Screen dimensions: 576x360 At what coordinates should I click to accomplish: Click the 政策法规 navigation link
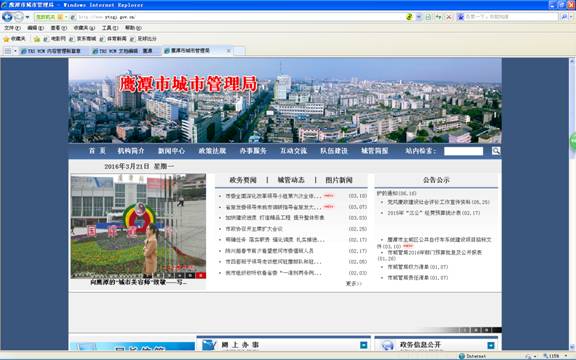tap(212, 151)
